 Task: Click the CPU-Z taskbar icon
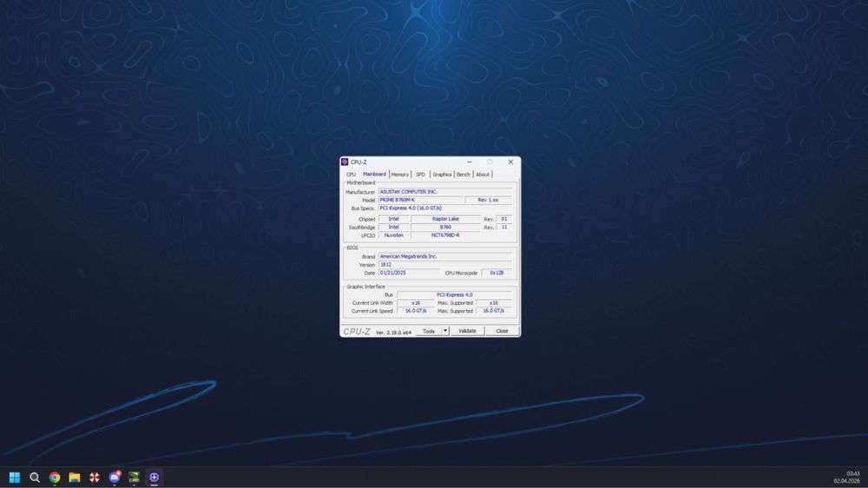point(154,477)
